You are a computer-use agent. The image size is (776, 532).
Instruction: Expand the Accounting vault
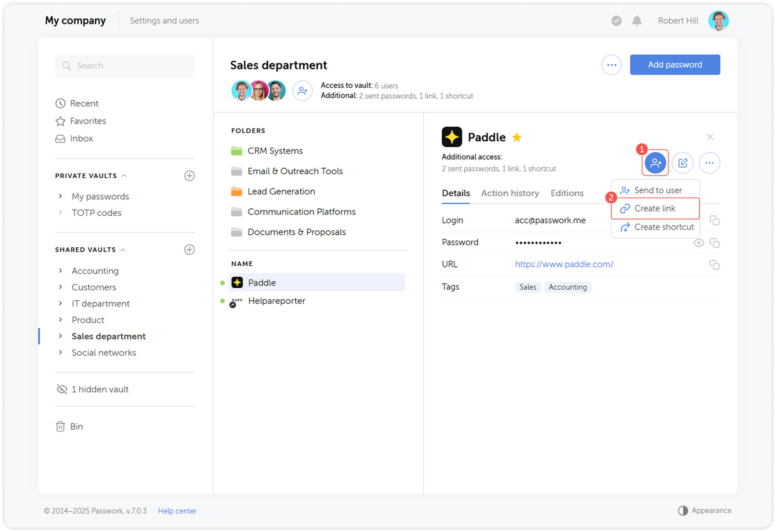tap(60, 270)
